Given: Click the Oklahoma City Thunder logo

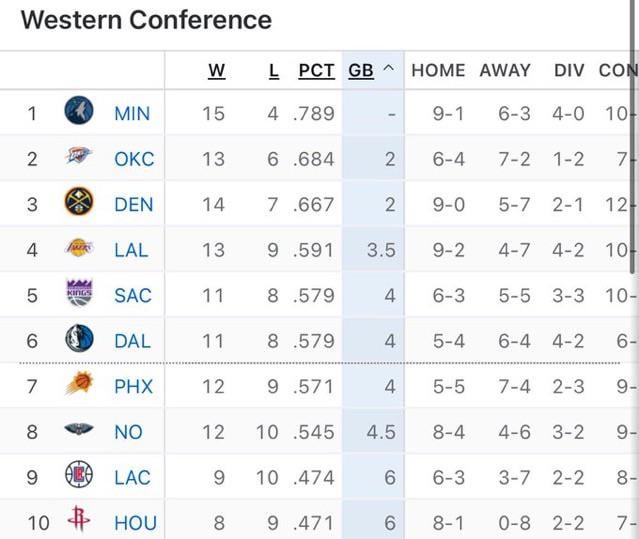Looking at the screenshot, I should 79,158.
